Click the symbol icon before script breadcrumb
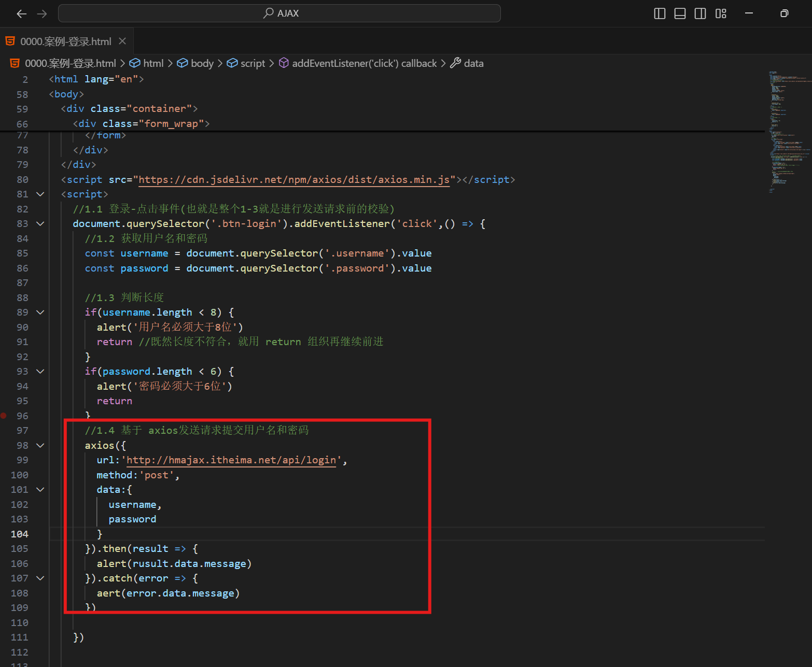This screenshot has width=812, height=667. coord(232,63)
